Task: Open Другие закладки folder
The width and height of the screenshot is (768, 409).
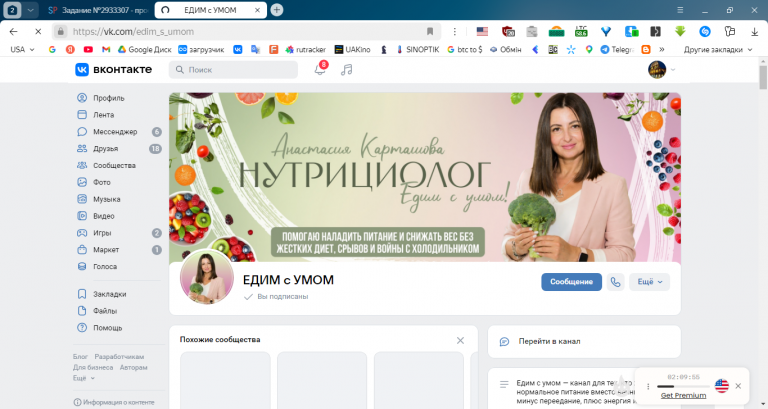Action: pyautogui.click(x=718, y=49)
